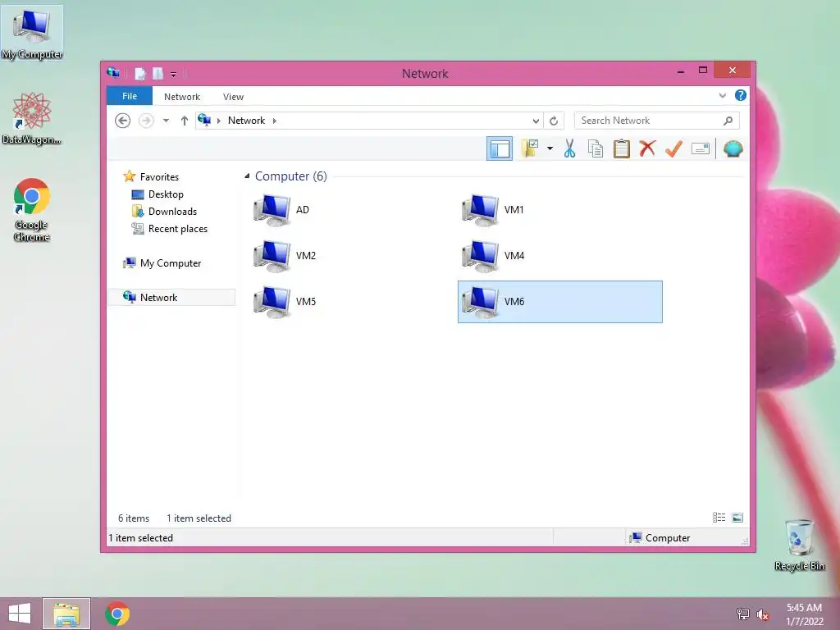Click the Search Network field

point(657,121)
